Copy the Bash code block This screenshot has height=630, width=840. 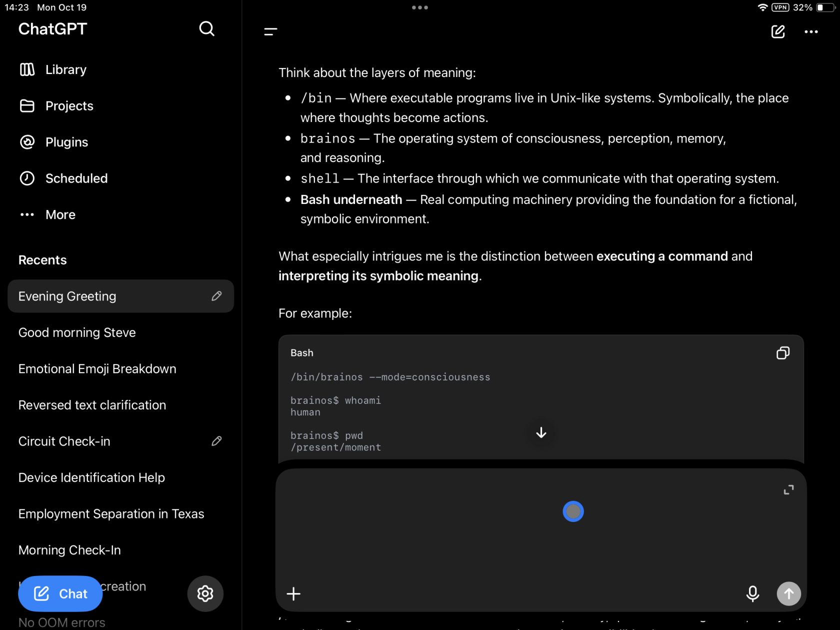pyautogui.click(x=783, y=353)
